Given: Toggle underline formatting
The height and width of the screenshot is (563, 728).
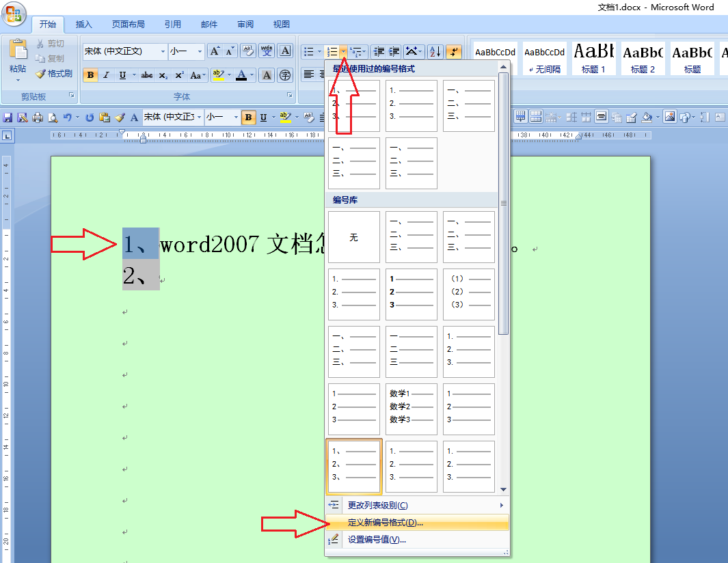Looking at the screenshot, I should click(x=122, y=74).
